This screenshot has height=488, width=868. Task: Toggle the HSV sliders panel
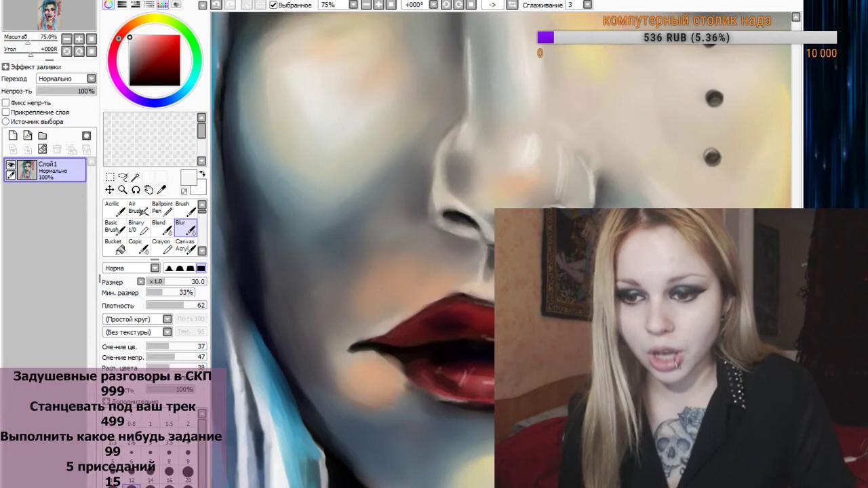point(136,5)
